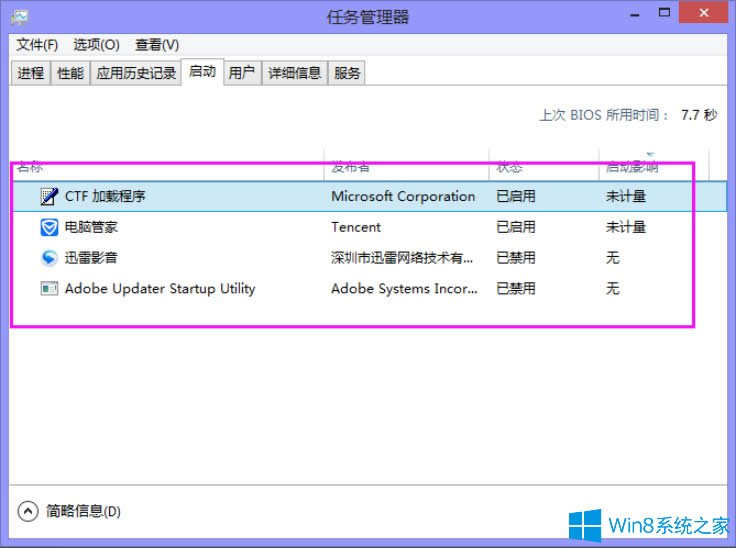This screenshot has width=736, height=548.
Task: Select the 电脑管家 shield icon
Action: click(49, 227)
